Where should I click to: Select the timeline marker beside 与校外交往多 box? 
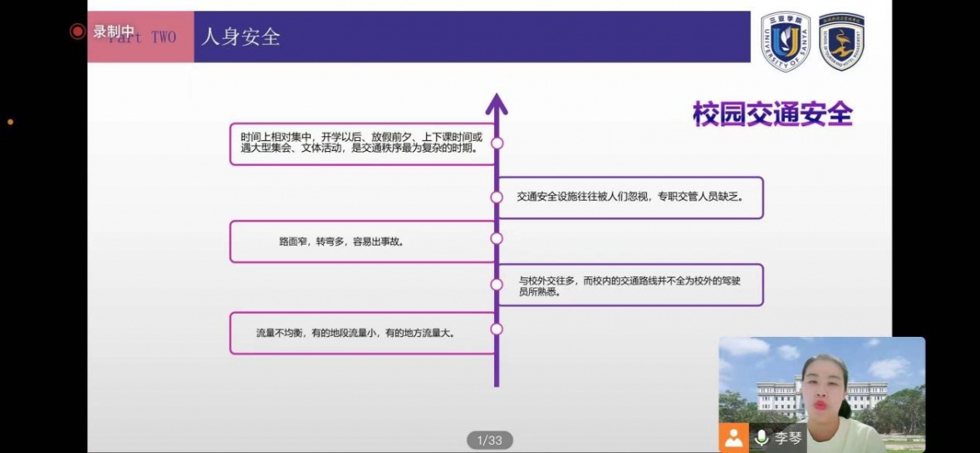pos(497,285)
